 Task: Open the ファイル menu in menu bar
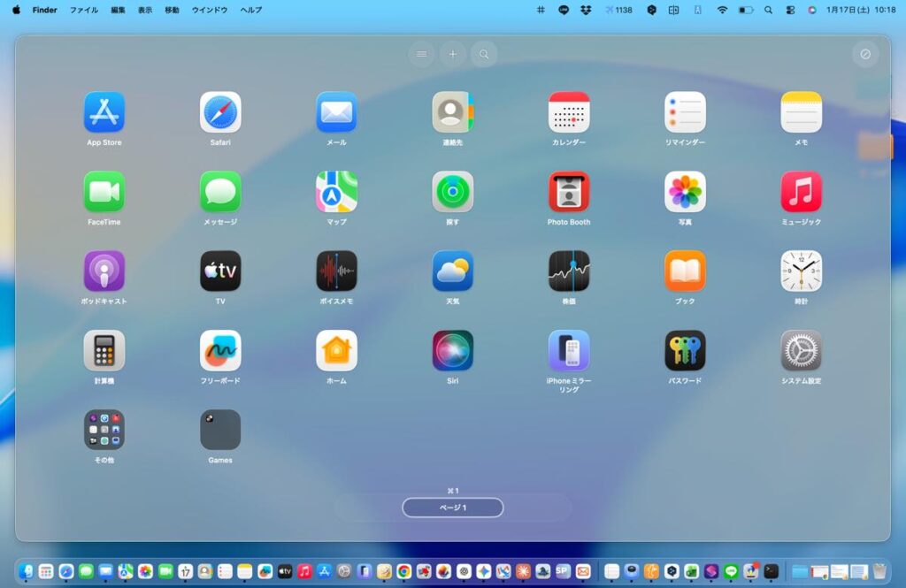click(x=84, y=10)
